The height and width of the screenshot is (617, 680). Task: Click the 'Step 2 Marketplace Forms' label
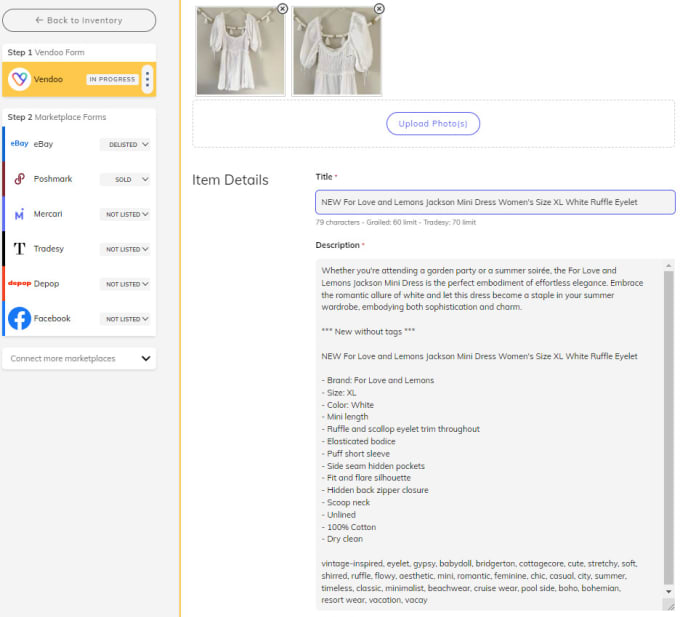[x=57, y=117]
